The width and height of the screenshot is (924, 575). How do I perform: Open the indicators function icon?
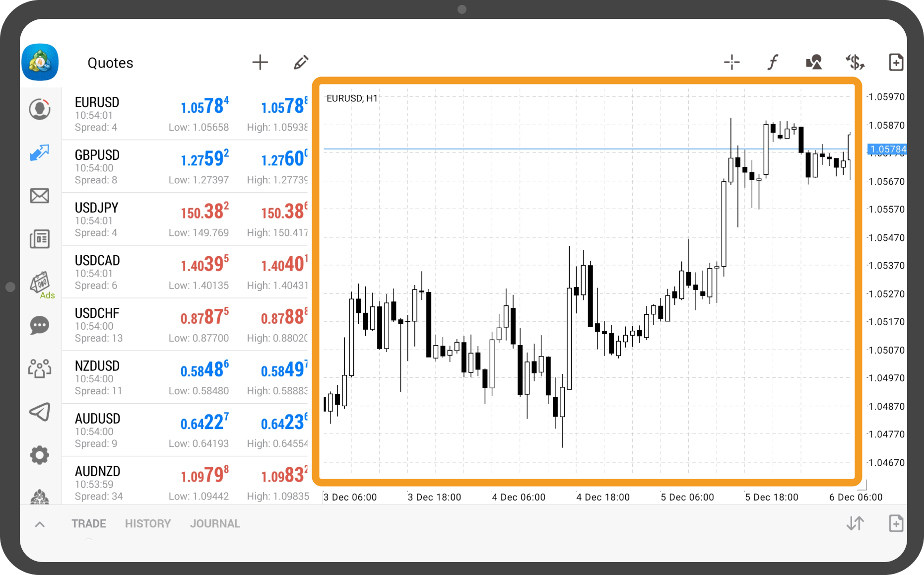[x=773, y=63]
